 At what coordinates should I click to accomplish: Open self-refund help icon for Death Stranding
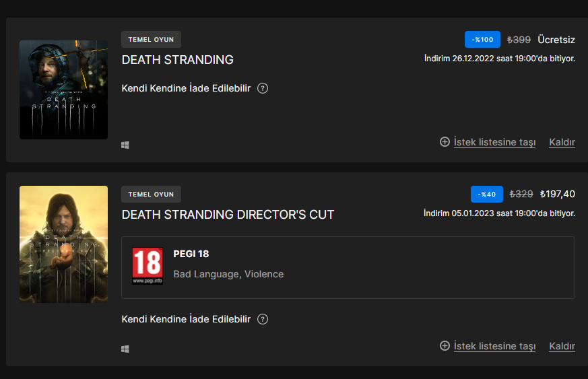[263, 88]
